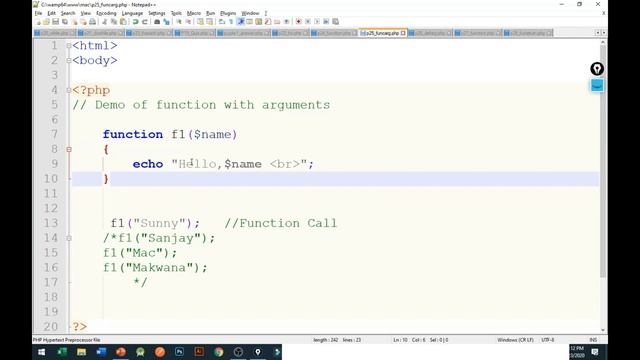
Task: Collapse the function body fold on line 8
Action: point(69,149)
